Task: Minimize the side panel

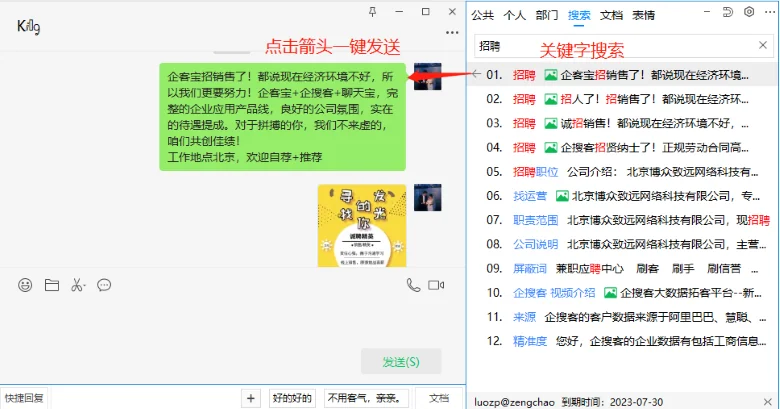Action: [706, 11]
